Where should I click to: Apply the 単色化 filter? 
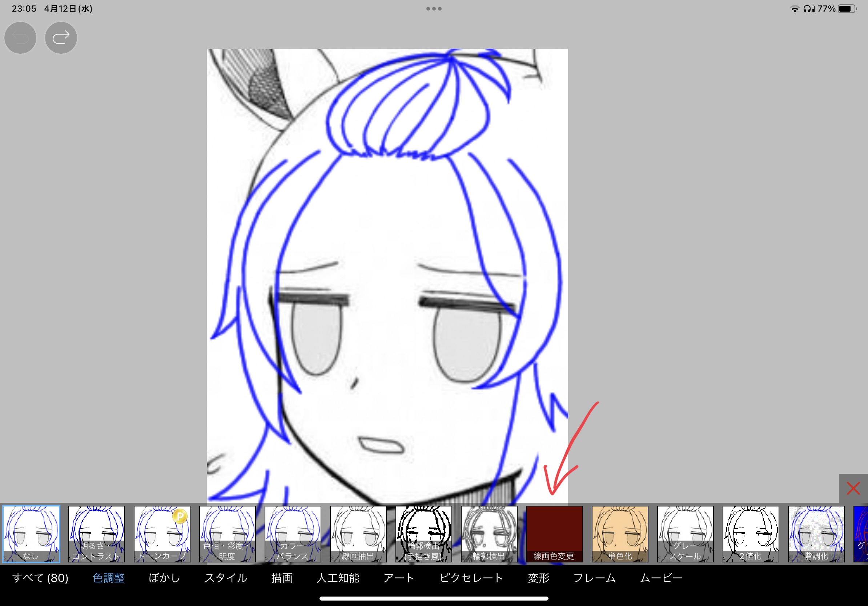pos(620,534)
